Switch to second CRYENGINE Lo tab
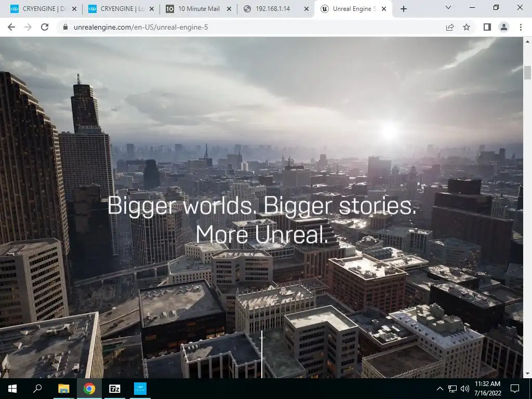 121,9
